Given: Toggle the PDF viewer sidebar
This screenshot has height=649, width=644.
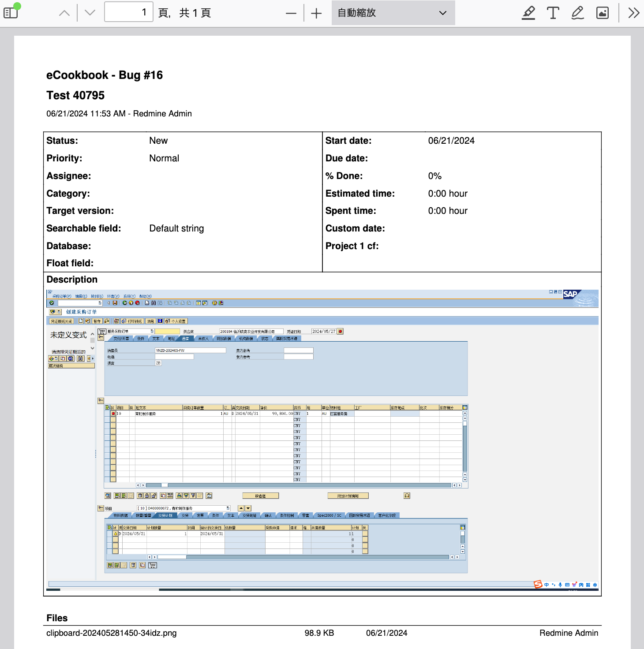Looking at the screenshot, I should (x=11, y=13).
